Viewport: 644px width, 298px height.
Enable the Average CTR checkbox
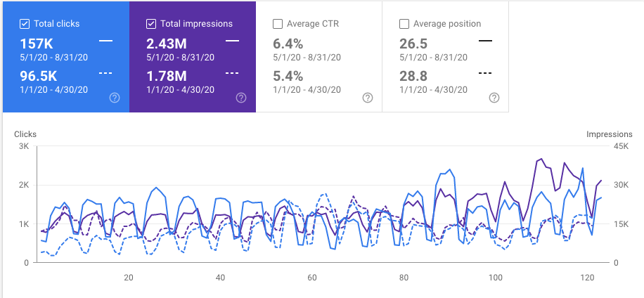coord(277,24)
